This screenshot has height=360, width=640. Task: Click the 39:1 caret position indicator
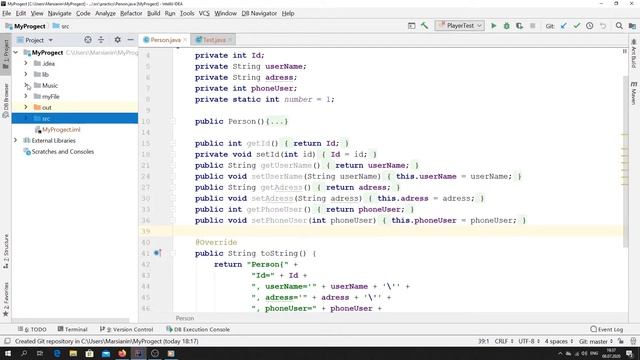(x=483, y=341)
